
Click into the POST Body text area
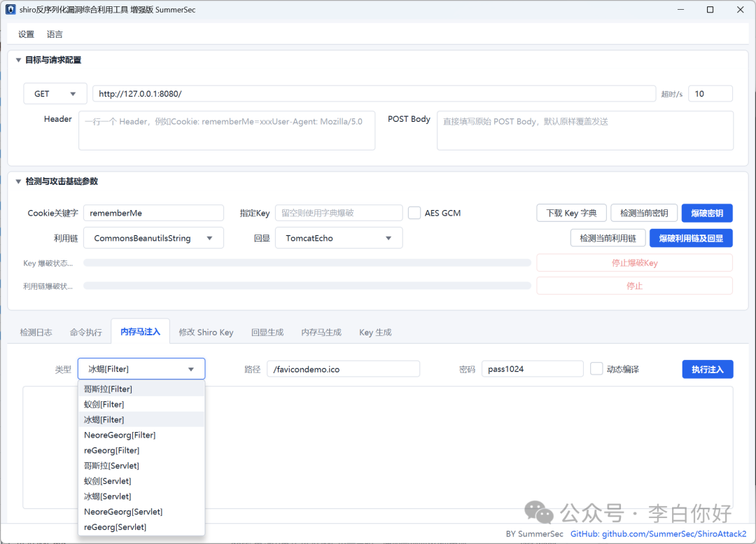click(585, 131)
